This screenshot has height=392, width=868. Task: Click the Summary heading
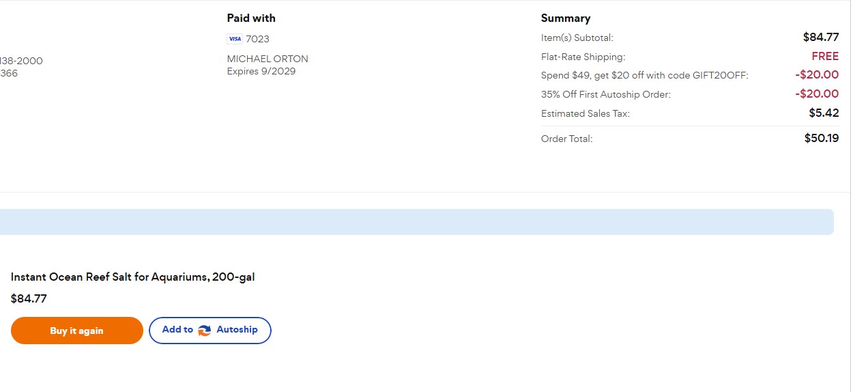(566, 18)
